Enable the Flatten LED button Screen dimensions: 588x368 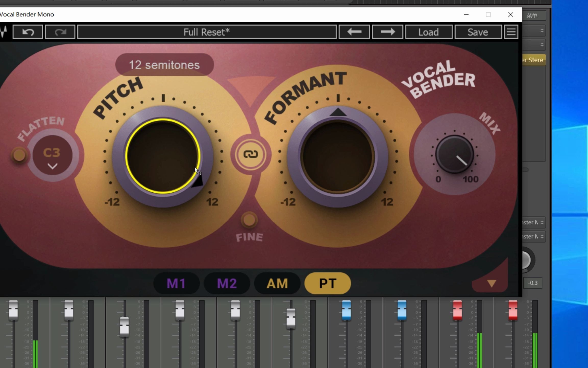click(19, 155)
